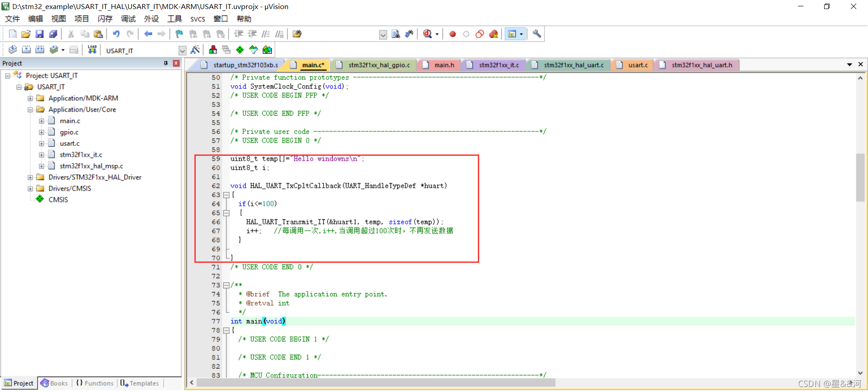Open the batch build dropdown arrow

coord(63,50)
